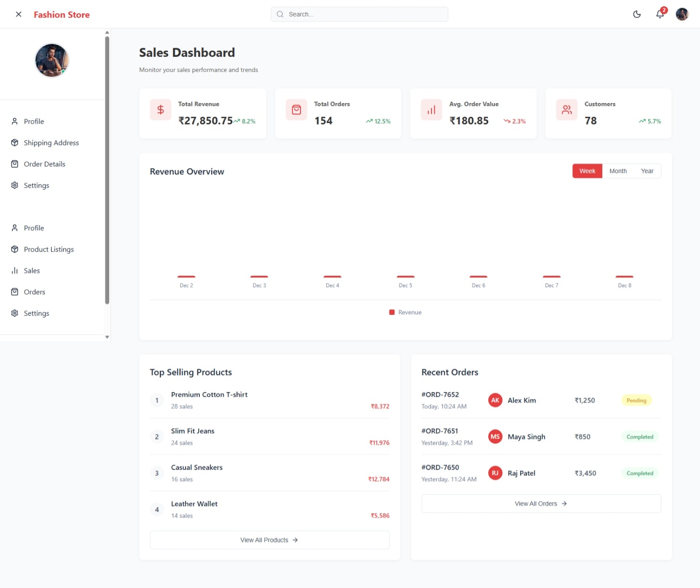Screen dimensions: 700x588
Task: Click the 5.7% customers growth indicator
Action: (650, 122)
